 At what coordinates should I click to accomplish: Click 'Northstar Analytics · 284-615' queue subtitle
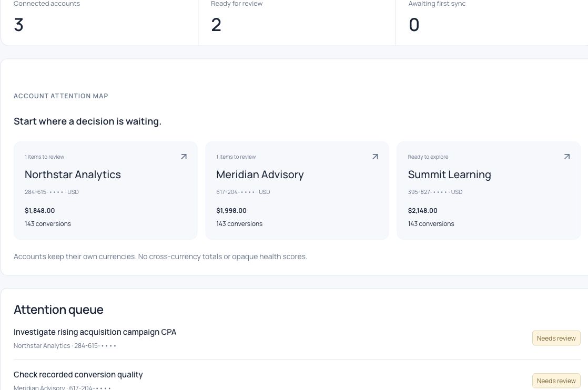tap(65, 346)
